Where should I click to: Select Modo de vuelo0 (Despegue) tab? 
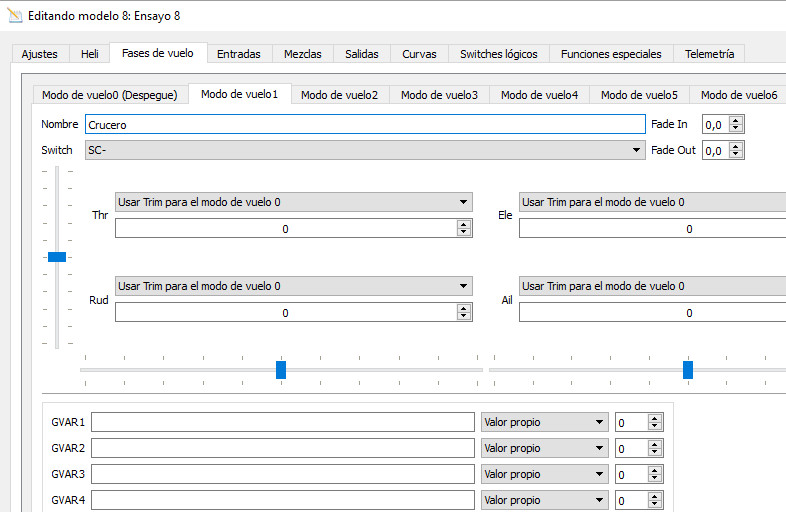(110, 95)
